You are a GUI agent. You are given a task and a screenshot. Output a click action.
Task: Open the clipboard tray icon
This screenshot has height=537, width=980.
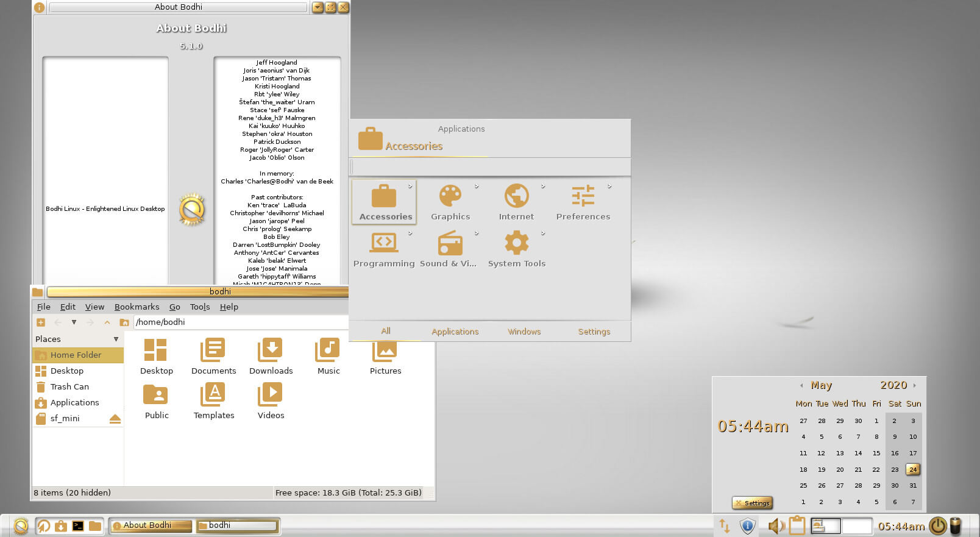coord(797,525)
